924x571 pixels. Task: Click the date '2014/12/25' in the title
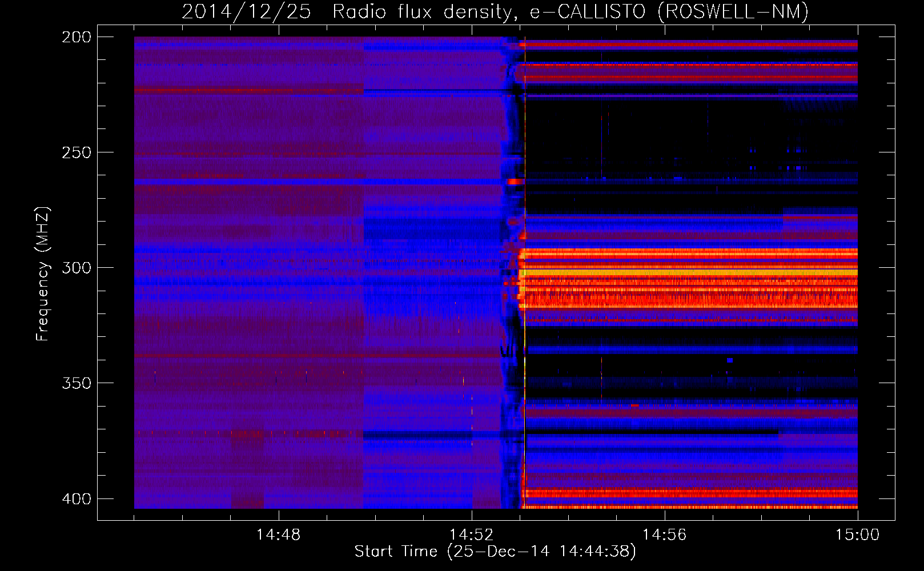point(246,11)
